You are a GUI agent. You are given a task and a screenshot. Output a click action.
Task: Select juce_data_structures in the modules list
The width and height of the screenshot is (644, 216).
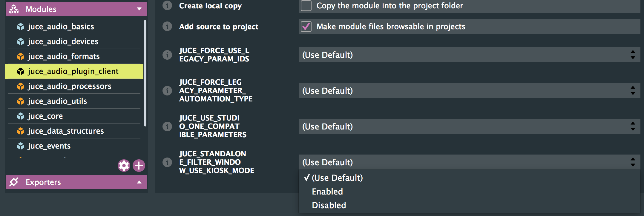pos(66,131)
